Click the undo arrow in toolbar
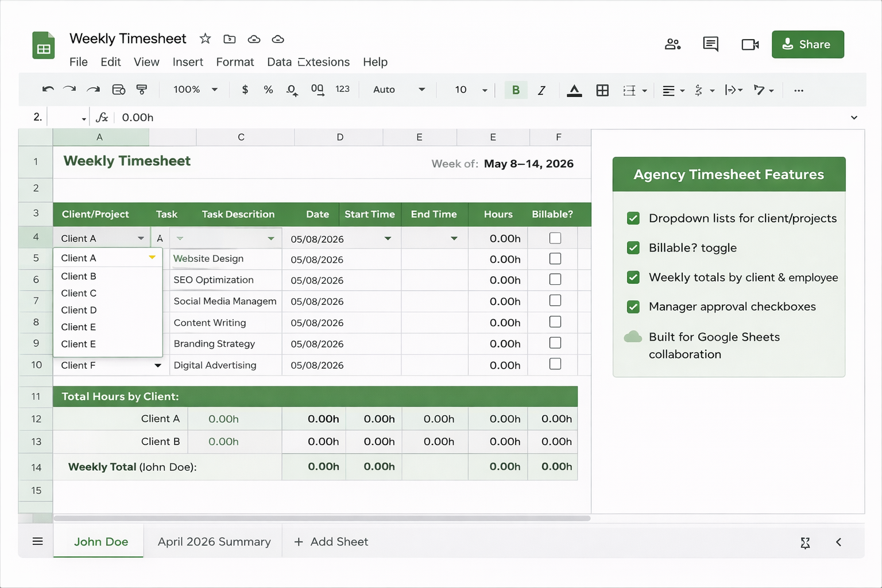 [48, 90]
